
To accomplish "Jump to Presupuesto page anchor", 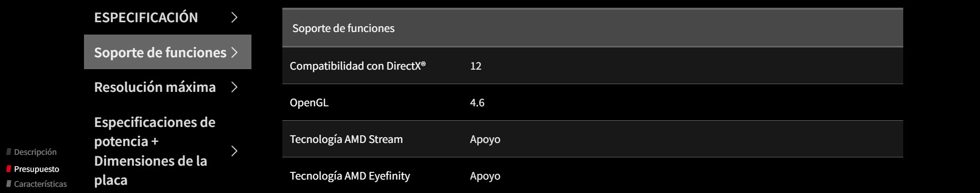I will click(x=37, y=169).
